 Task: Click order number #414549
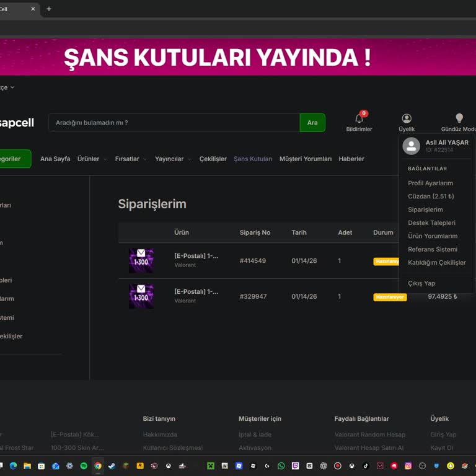pos(253,260)
